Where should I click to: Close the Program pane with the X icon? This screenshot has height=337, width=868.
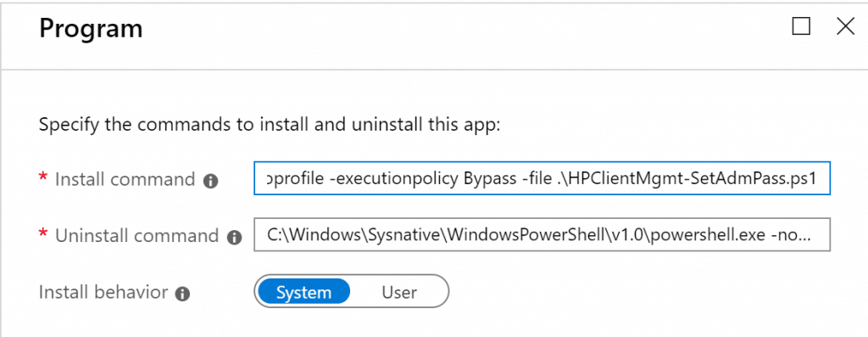845,26
